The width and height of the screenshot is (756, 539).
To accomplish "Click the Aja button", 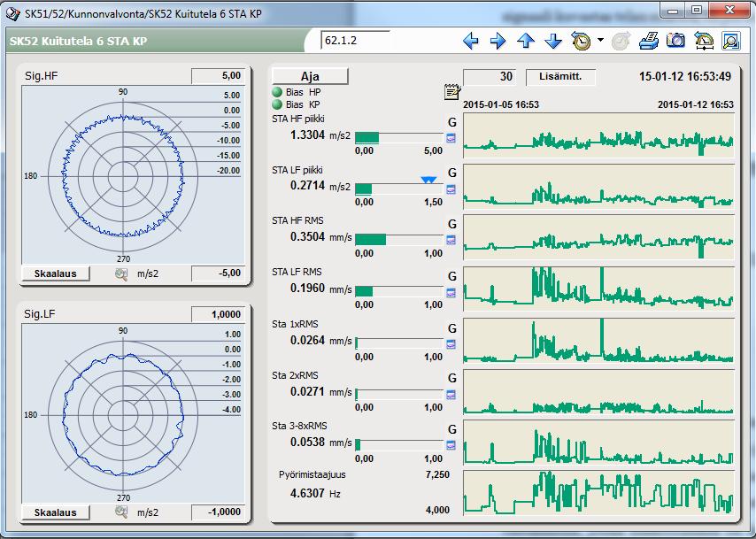I will [x=310, y=76].
